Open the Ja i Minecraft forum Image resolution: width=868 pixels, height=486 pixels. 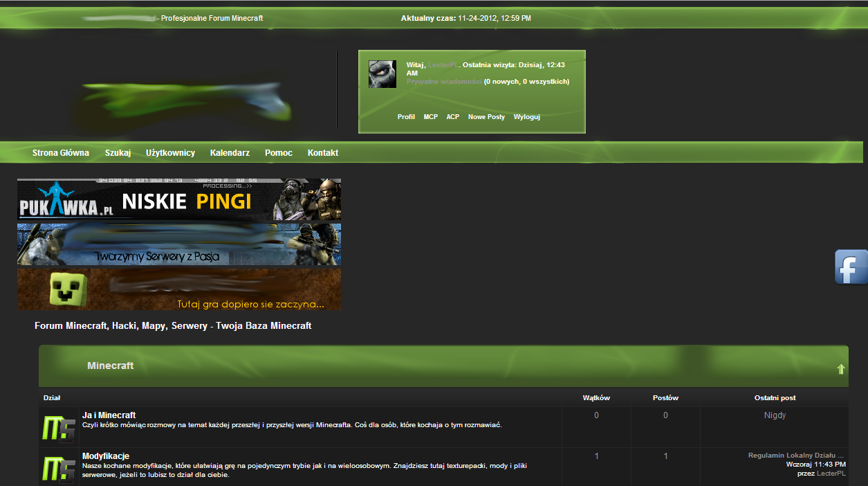(109, 415)
